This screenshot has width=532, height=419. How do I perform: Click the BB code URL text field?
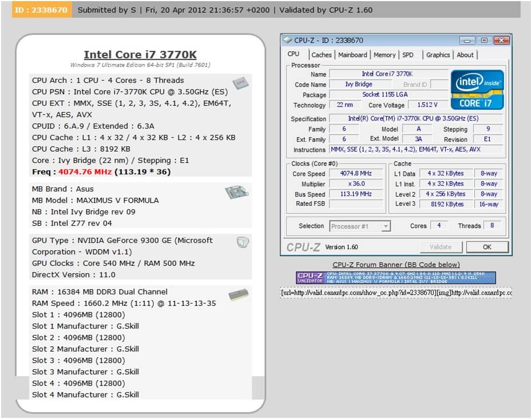pos(396,293)
